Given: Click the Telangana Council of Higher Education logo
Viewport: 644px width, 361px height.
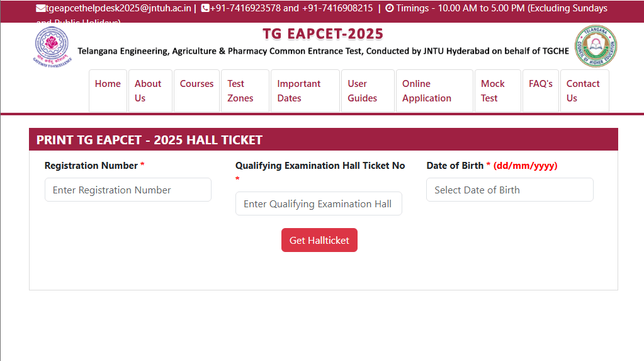Looking at the screenshot, I should tap(595, 47).
